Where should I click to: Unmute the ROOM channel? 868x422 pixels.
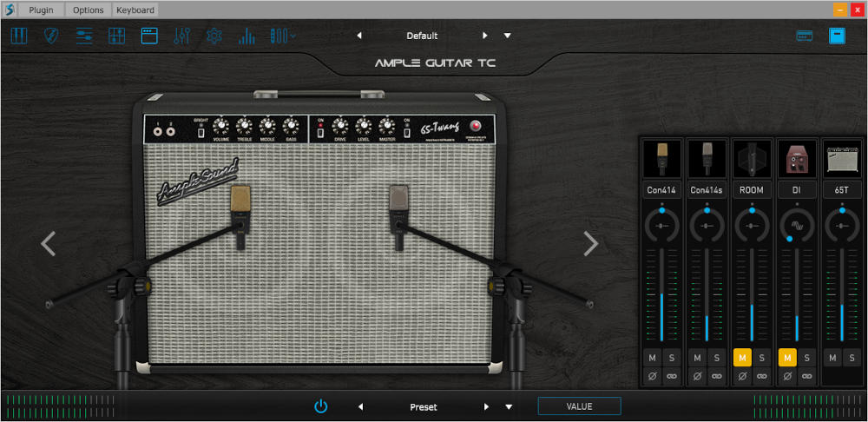pyautogui.click(x=742, y=358)
